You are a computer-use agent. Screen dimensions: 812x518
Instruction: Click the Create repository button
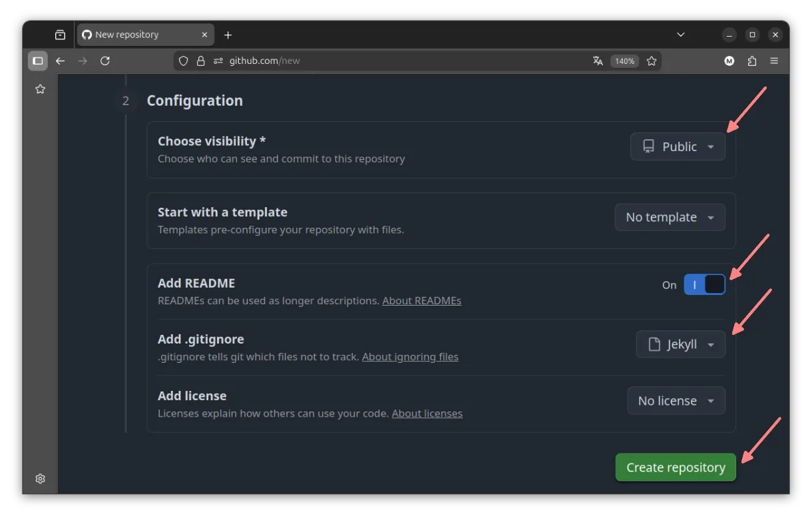(675, 467)
